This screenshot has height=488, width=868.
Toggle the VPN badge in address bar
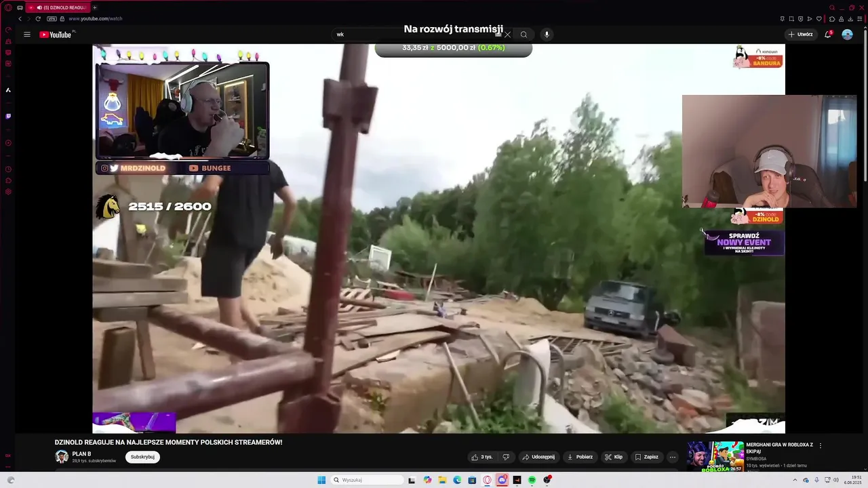(52, 18)
